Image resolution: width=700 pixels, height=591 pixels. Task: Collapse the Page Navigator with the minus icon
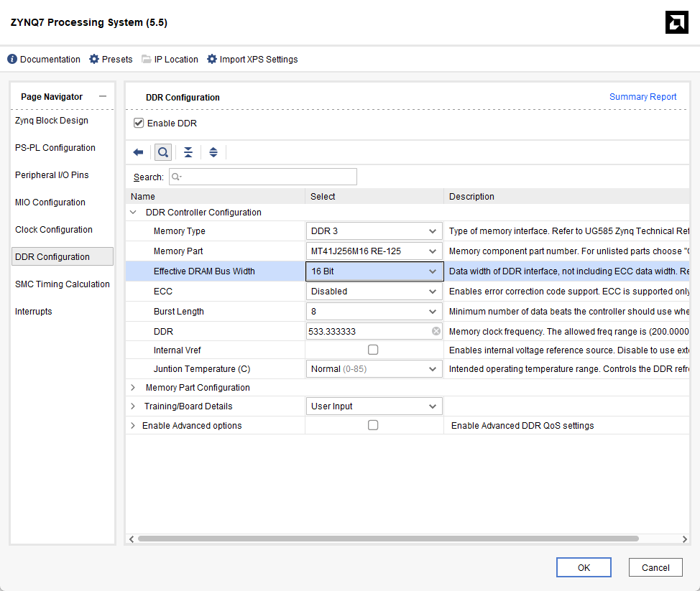[x=103, y=96]
